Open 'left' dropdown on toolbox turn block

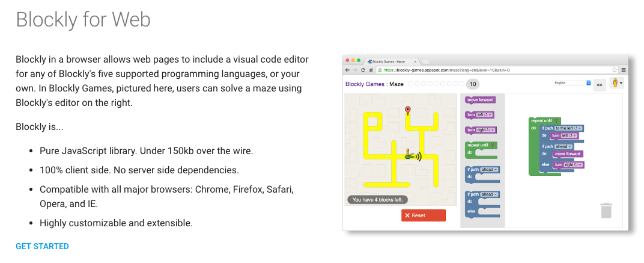[484, 115]
